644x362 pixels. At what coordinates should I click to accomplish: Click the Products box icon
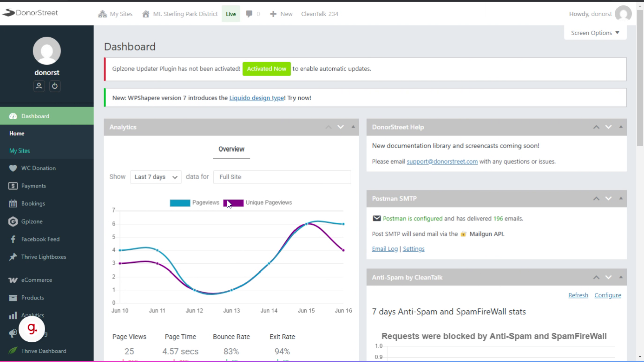point(13,298)
